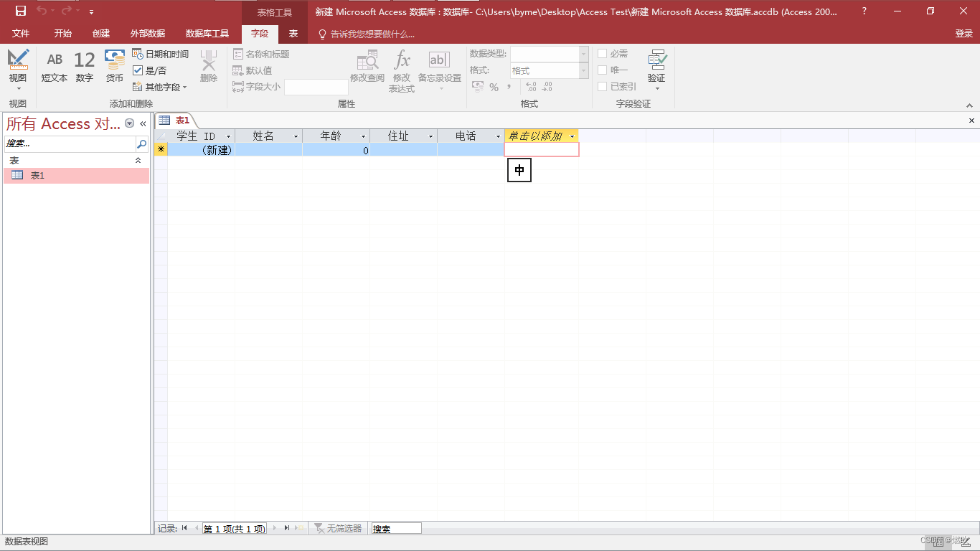Apply the percent format icon
This screenshot has width=980, height=551.
click(x=494, y=87)
